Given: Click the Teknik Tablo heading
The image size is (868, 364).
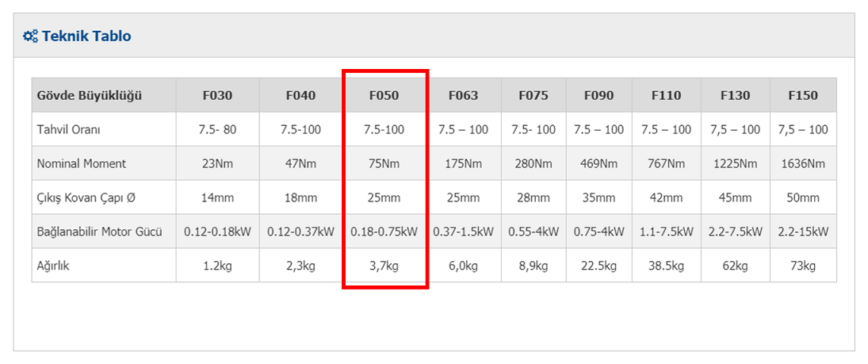Looking at the screenshot, I should [86, 36].
